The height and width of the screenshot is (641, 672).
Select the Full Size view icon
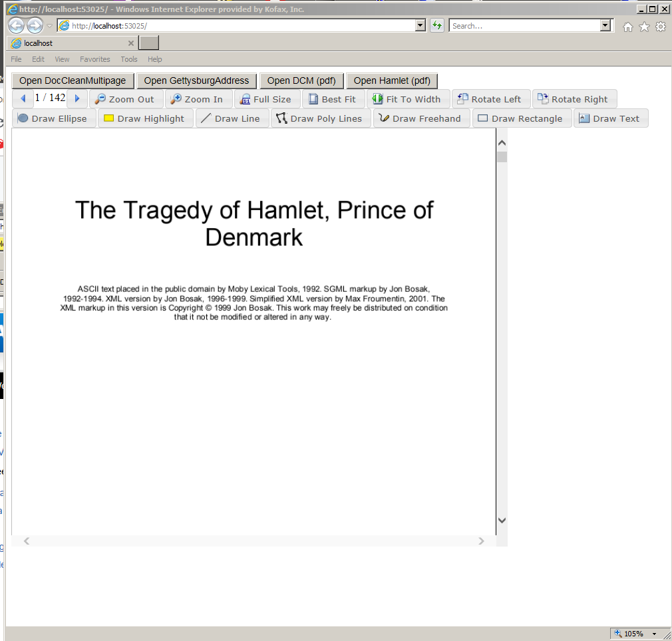click(266, 99)
